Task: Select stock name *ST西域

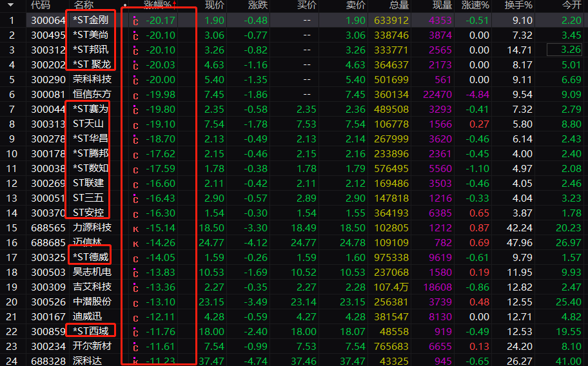Action: point(90,331)
